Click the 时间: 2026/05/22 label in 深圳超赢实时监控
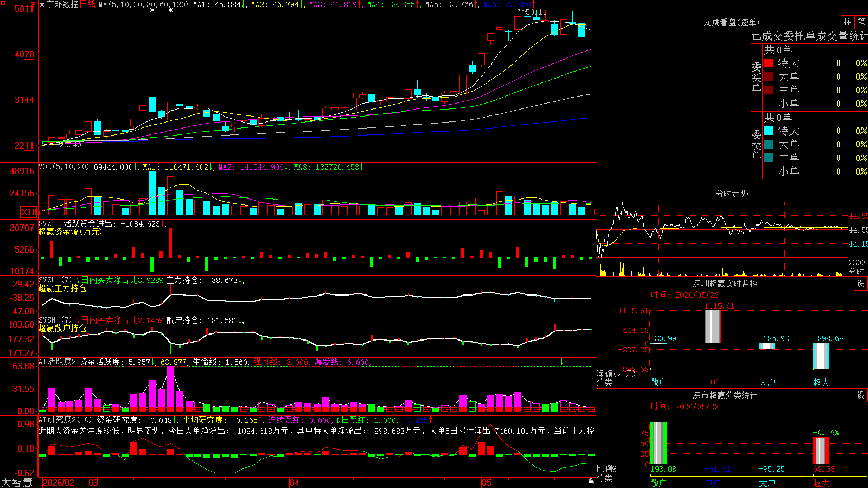 (x=685, y=295)
